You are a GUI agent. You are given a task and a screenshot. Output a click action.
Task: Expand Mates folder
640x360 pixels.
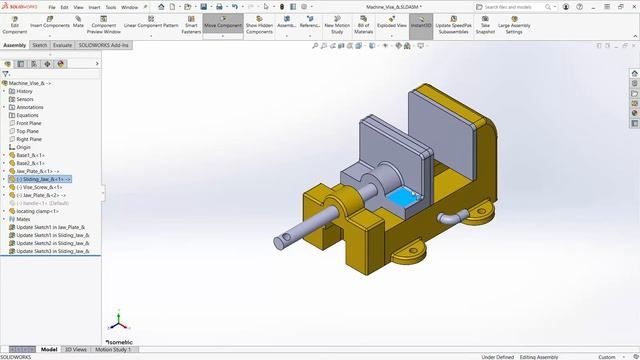(x=4, y=219)
